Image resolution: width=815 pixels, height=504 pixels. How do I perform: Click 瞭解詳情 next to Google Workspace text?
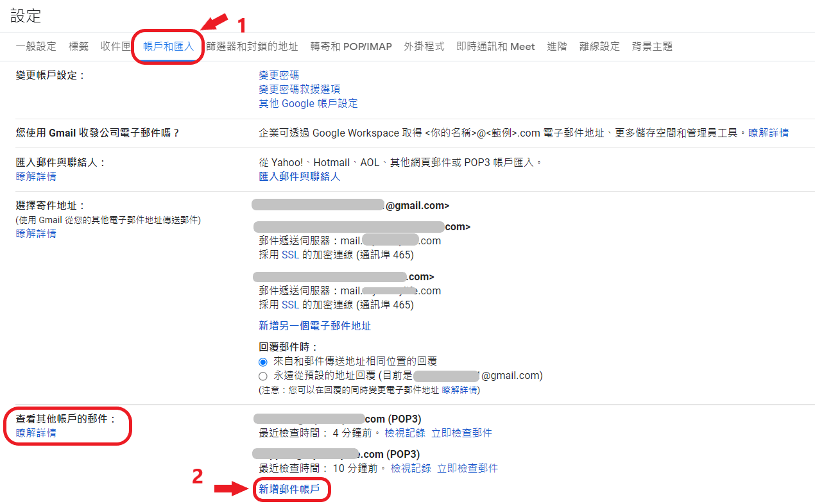(769, 133)
